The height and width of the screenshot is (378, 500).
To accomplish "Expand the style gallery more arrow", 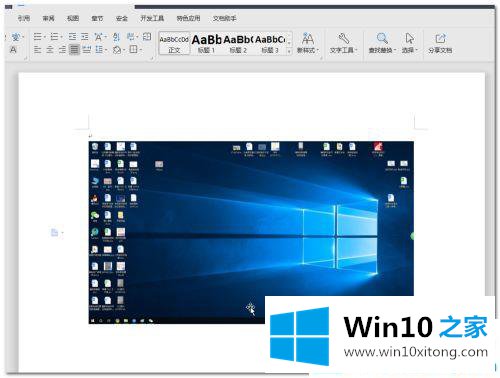I will pyautogui.click(x=289, y=51).
